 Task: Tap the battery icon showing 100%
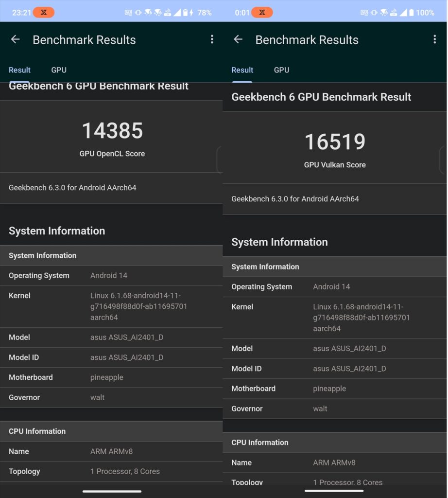(412, 13)
